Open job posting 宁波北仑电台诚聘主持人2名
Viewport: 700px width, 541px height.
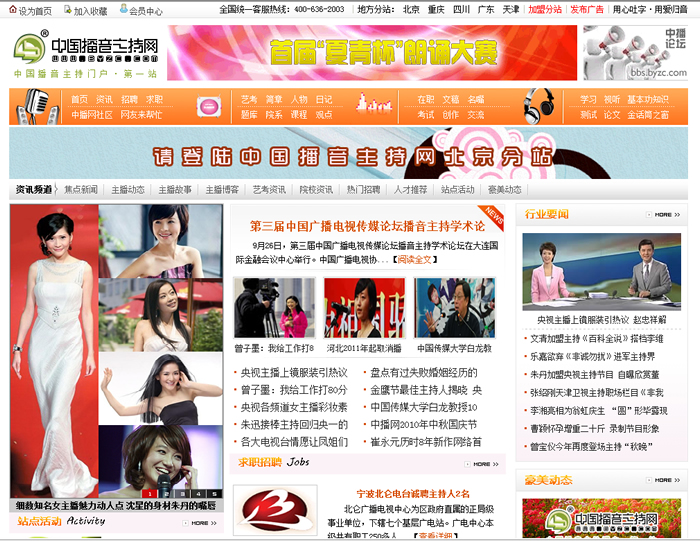tap(413, 494)
